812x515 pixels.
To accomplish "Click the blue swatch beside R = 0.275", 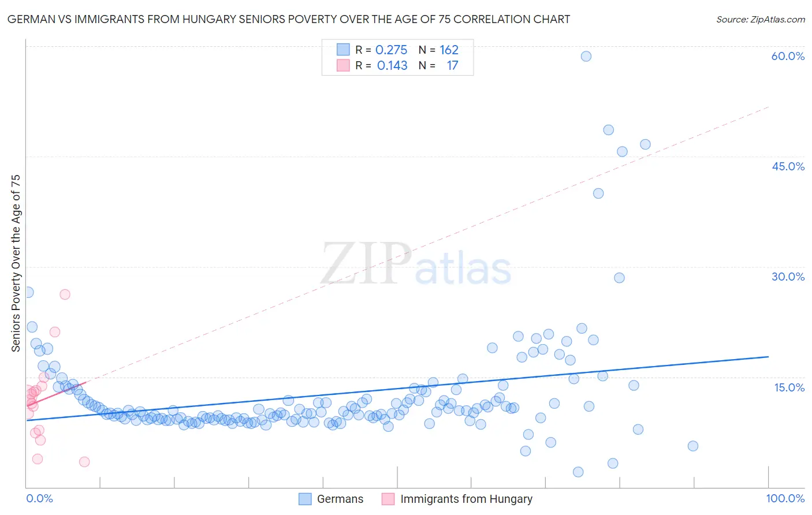I will (x=344, y=50).
